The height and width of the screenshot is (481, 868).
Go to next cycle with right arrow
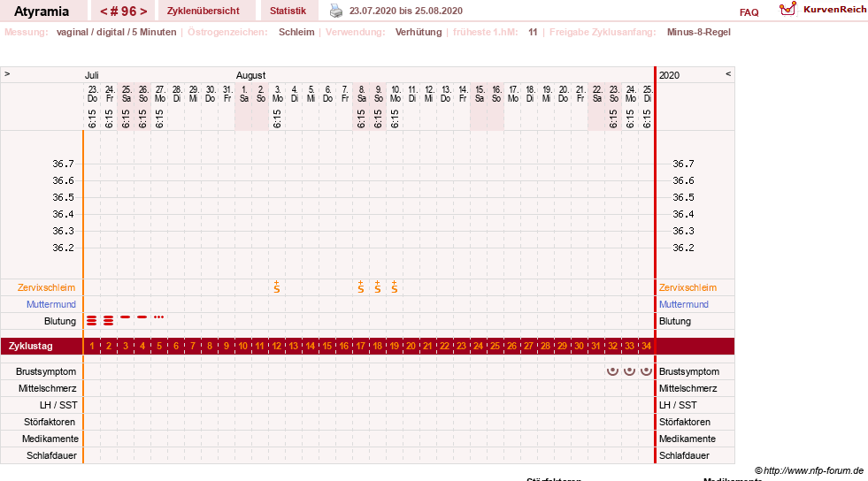pos(143,11)
